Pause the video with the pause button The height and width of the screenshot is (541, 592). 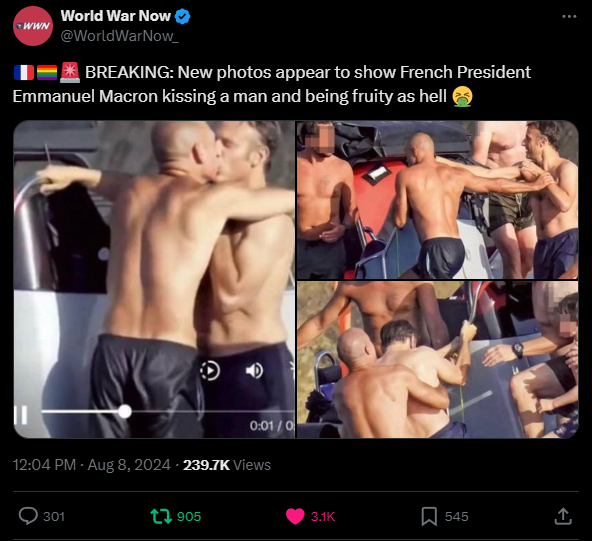point(21,415)
